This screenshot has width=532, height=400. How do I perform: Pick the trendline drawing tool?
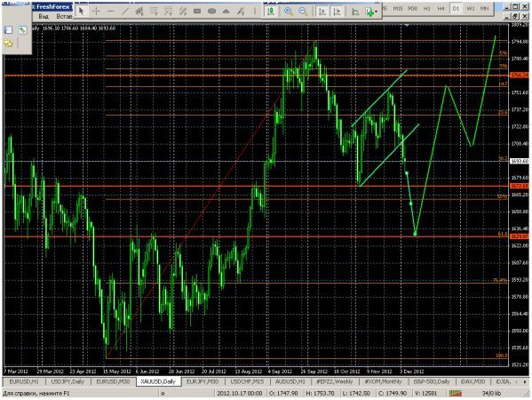pos(125,12)
